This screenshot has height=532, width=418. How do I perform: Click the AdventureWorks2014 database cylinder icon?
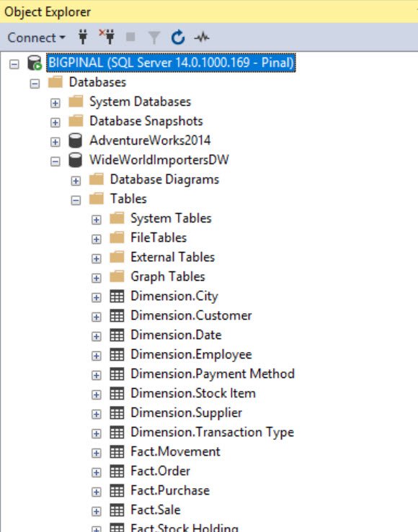tap(76, 140)
